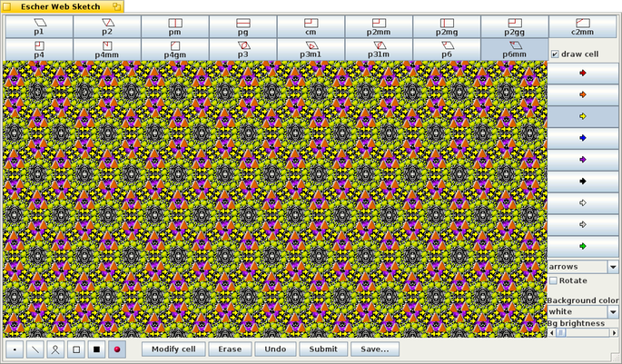Click the selected p6mm group button
Screen dimensions: 622x364
[x=515, y=50]
